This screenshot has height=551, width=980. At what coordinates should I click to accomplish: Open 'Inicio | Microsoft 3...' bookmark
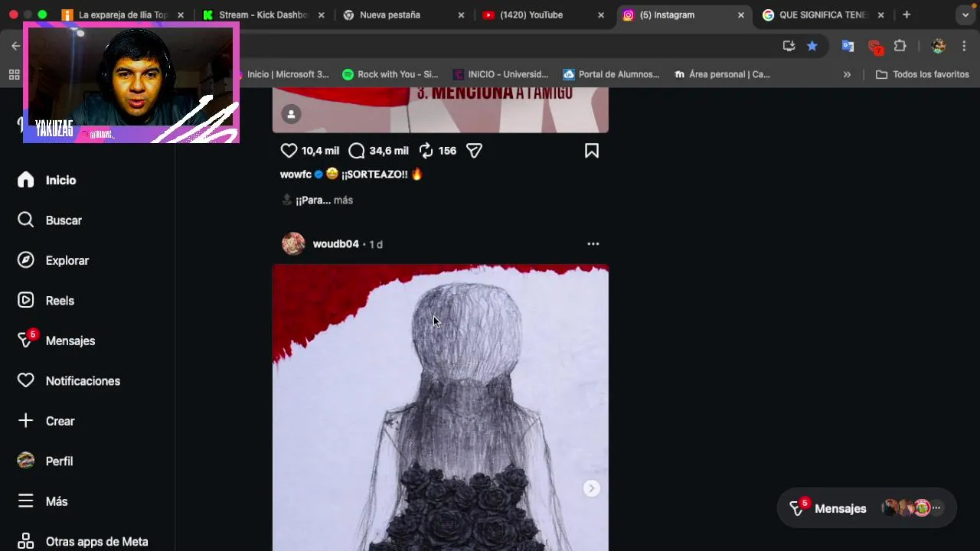pyautogui.click(x=283, y=74)
